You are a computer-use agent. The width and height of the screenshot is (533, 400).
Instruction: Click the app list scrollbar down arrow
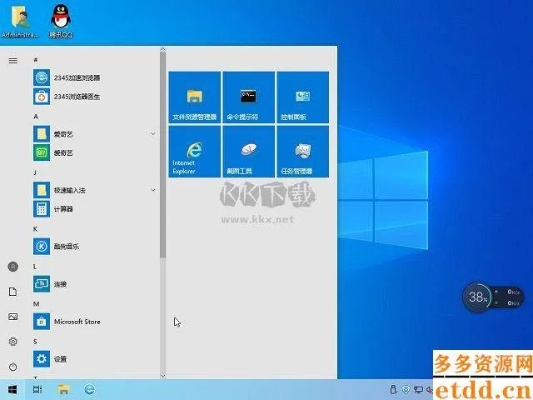coord(163,376)
